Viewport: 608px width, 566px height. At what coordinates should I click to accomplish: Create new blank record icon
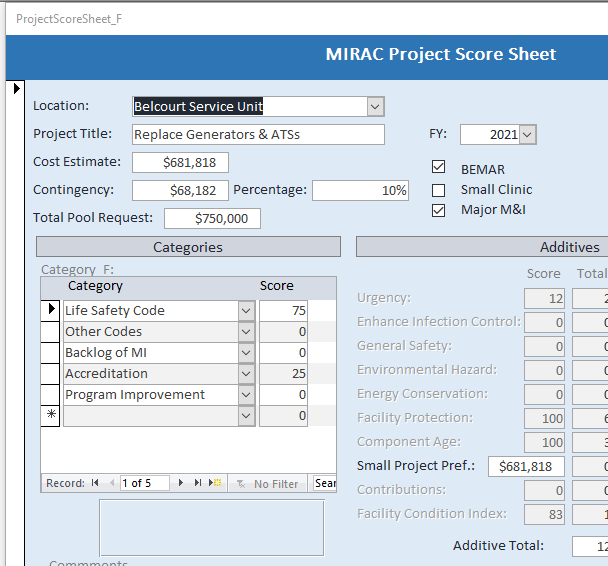point(215,483)
